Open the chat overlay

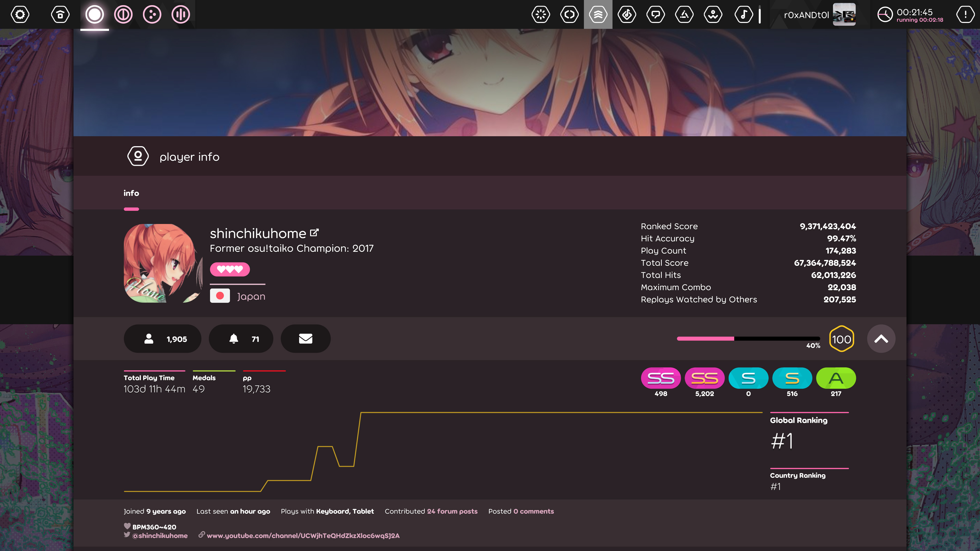click(x=656, y=15)
